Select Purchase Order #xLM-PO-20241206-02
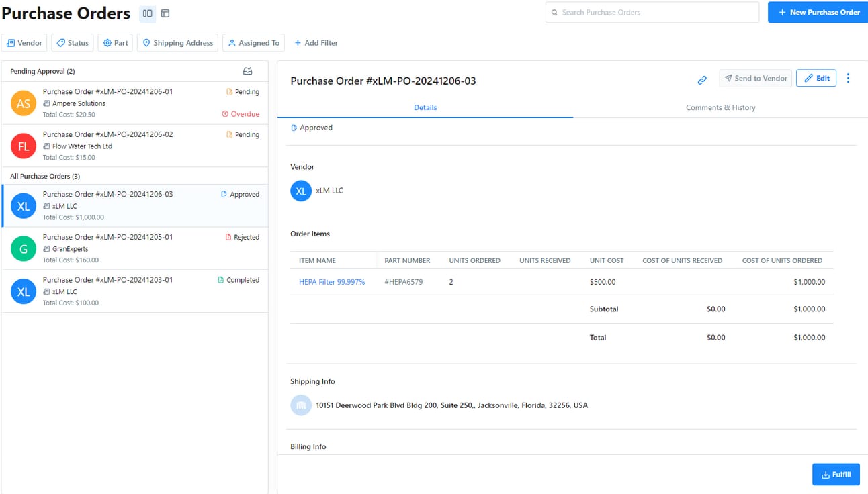 coord(134,146)
